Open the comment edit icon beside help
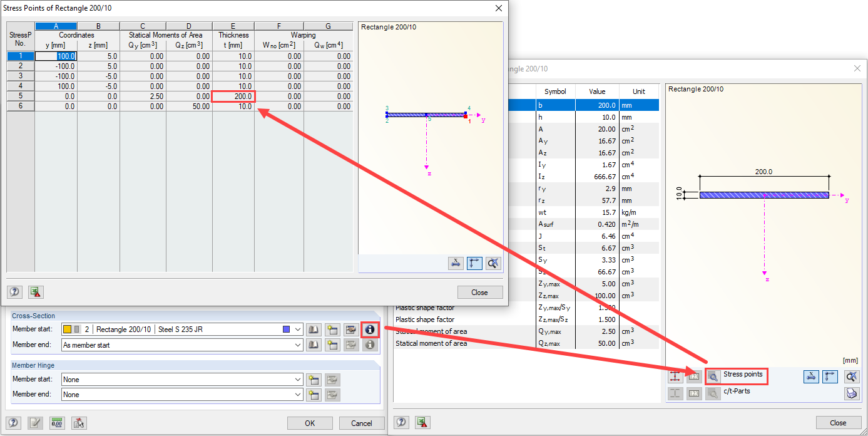The height and width of the screenshot is (436, 868). 35,423
